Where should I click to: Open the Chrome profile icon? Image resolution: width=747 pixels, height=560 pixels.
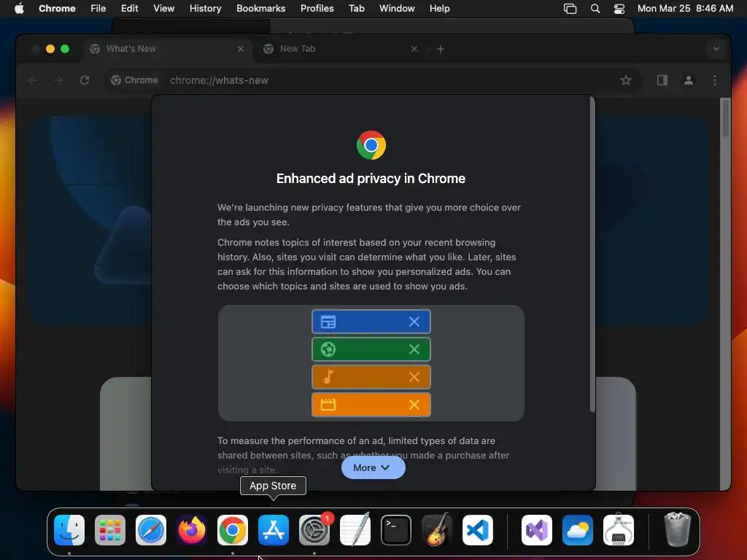[689, 80]
